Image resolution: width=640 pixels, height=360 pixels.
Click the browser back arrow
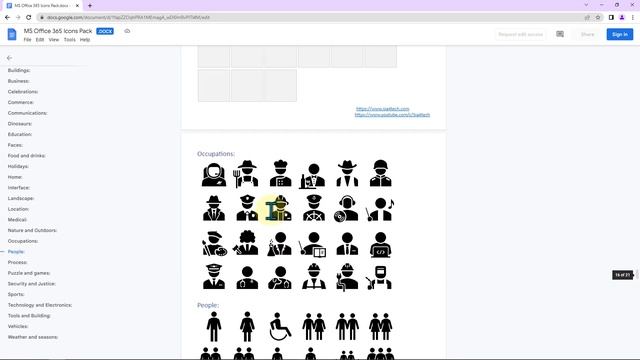tap(7, 17)
